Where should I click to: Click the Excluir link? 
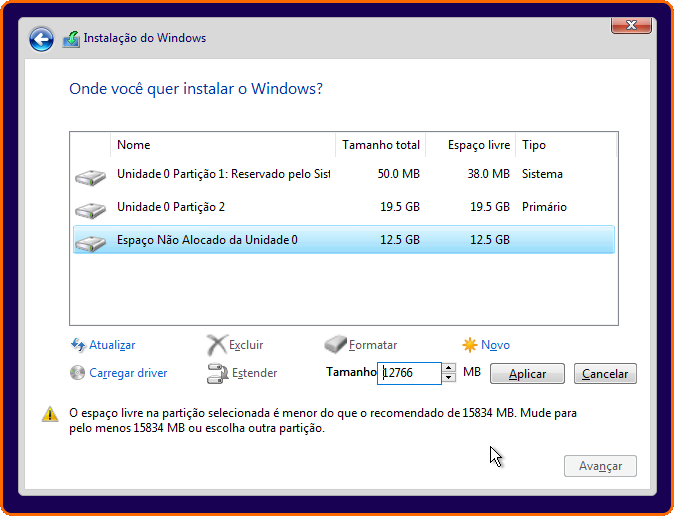click(x=246, y=345)
